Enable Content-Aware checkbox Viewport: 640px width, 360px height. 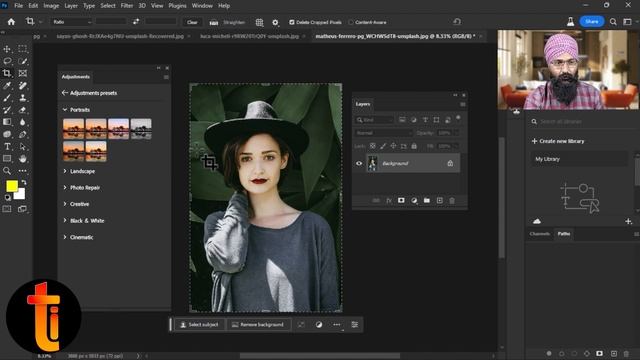tap(351, 22)
